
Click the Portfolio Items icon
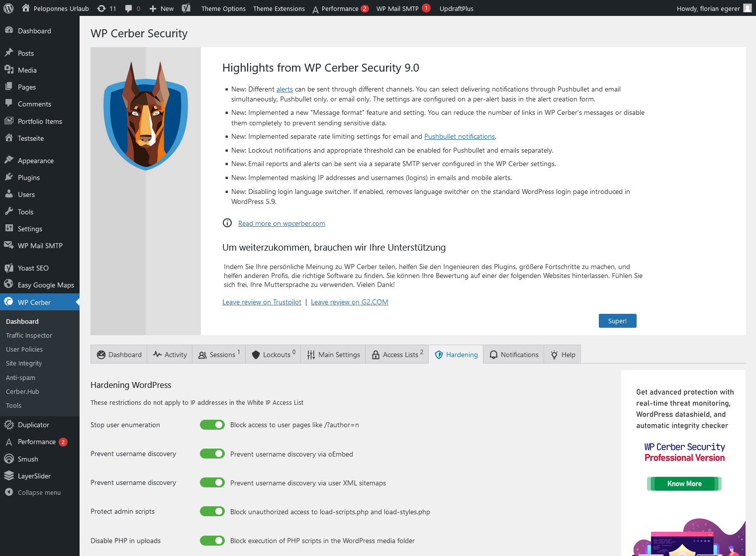tap(9, 121)
